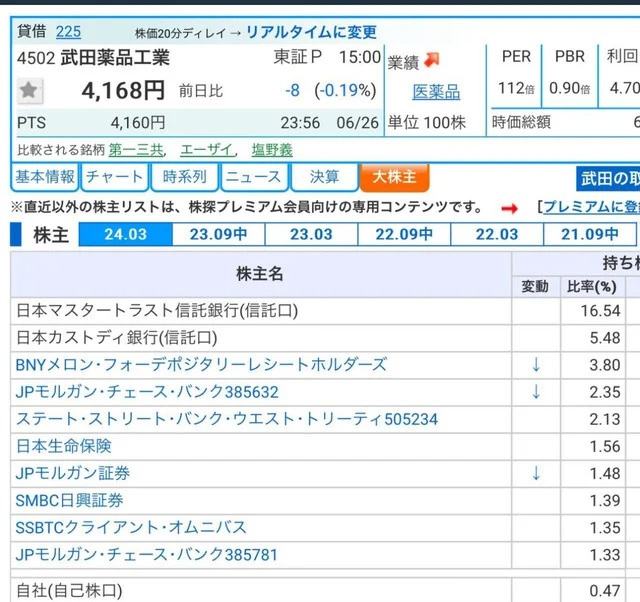Click the 16.54 ratio value
This screenshot has width=640, height=602.
(600, 311)
